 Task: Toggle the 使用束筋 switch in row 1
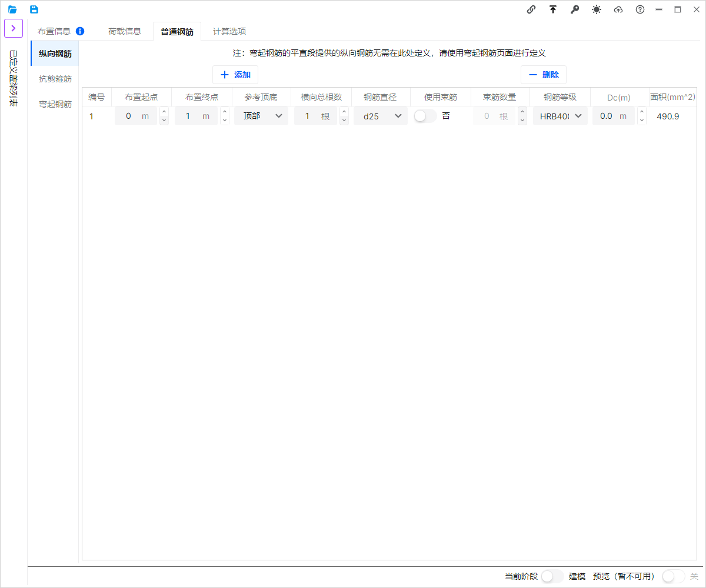[x=425, y=116]
